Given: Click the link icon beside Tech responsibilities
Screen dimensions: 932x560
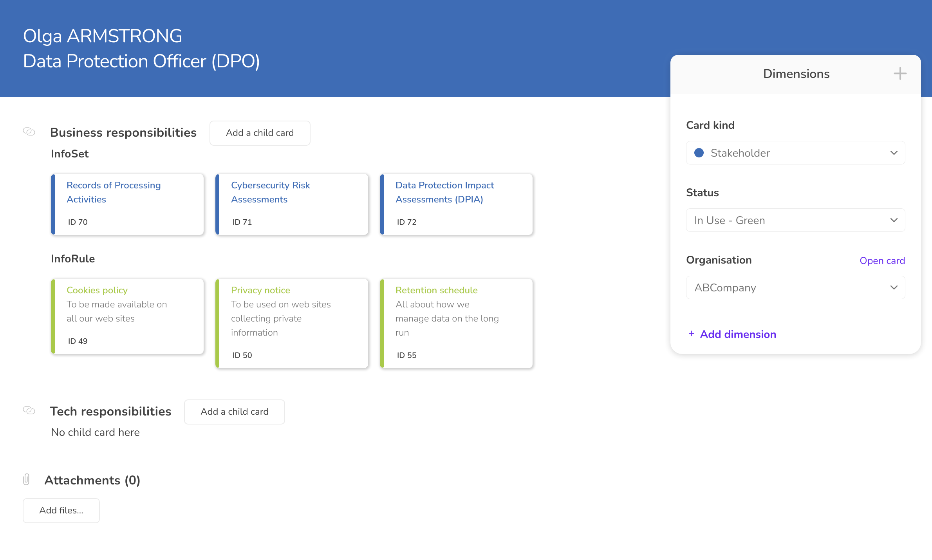Looking at the screenshot, I should coord(29,411).
